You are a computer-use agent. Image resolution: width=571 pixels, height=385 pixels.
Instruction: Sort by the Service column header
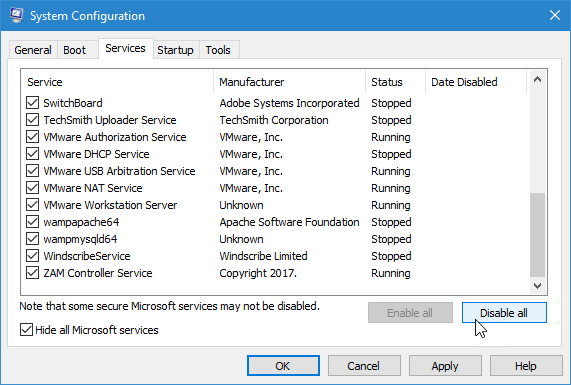pyautogui.click(x=117, y=82)
